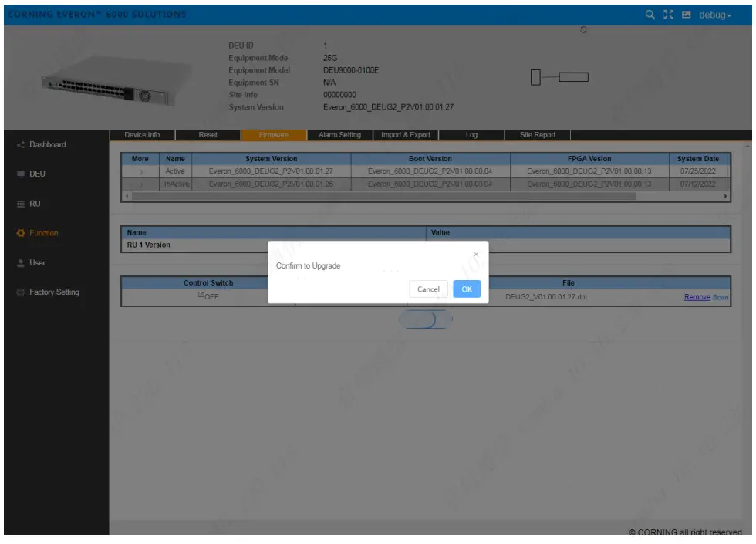756x544 pixels.
Task: Open the Site Report tab
Action: 537,135
